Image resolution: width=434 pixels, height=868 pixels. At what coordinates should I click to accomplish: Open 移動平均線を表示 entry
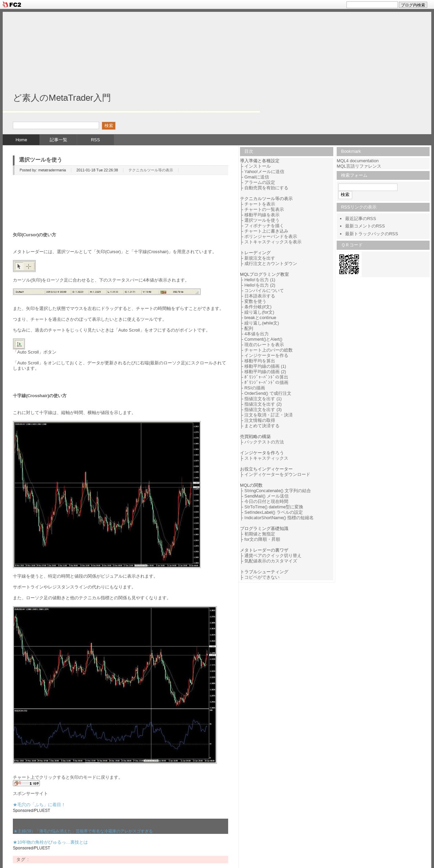click(x=262, y=215)
